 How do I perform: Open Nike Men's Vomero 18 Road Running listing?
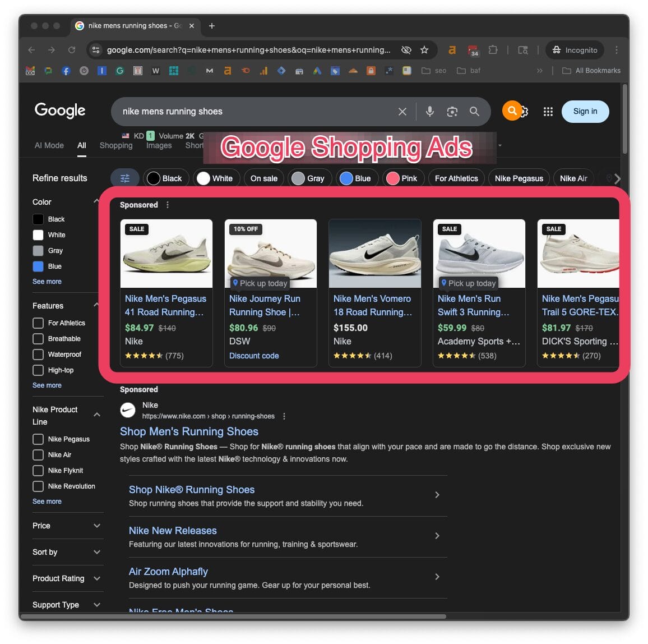click(x=373, y=305)
